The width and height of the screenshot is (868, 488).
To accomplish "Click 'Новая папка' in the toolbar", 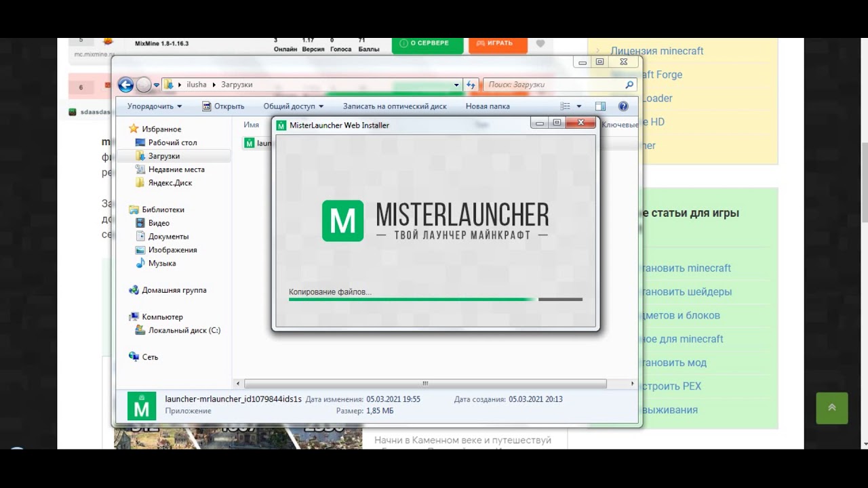I will click(x=488, y=106).
